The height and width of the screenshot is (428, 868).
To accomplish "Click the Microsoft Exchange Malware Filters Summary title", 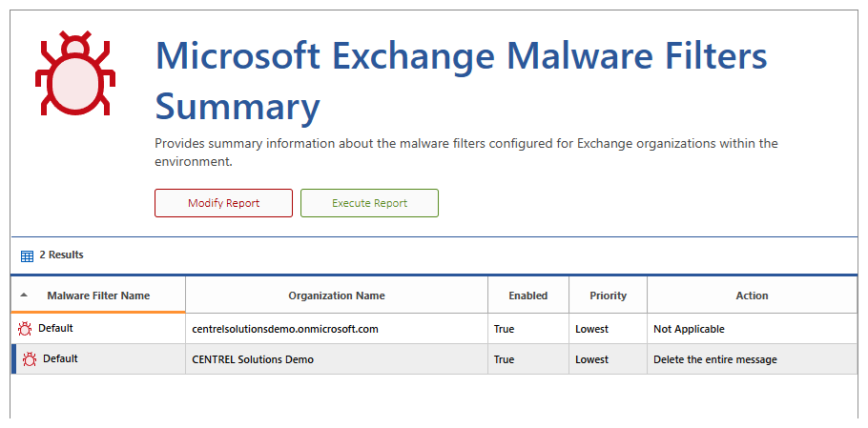I will 461,80.
